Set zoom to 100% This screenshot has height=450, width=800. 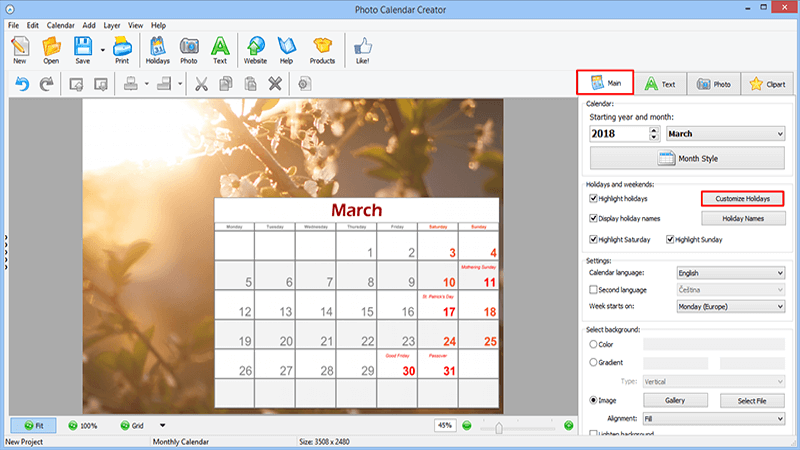point(83,426)
